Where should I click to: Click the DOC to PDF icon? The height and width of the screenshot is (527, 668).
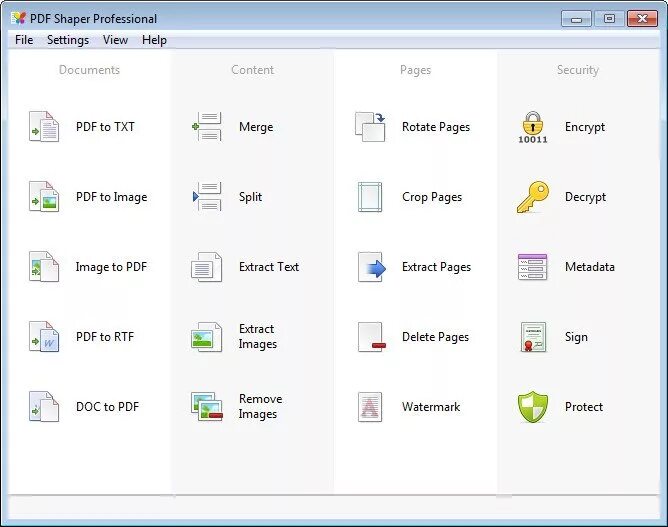point(44,406)
